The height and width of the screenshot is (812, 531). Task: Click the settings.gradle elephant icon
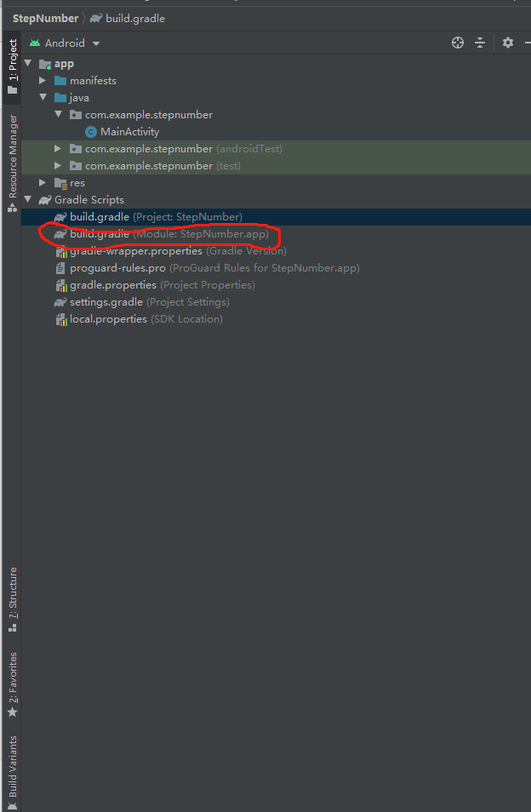[x=60, y=302]
